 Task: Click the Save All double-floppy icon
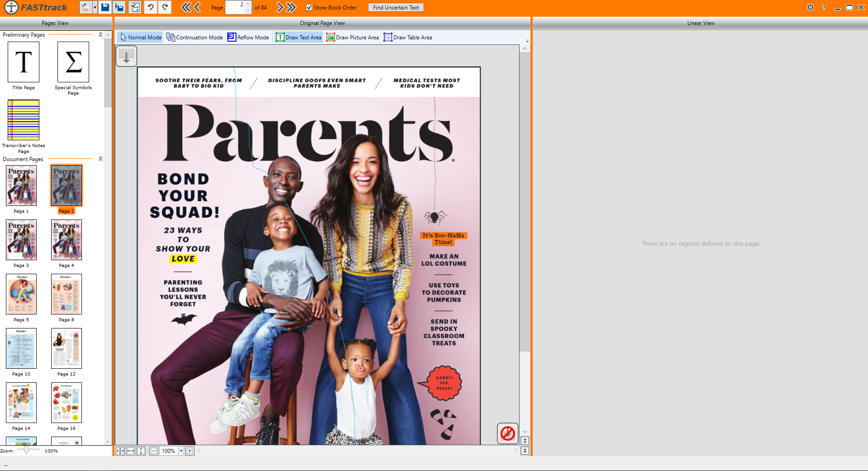pyautogui.click(x=119, y=7)
